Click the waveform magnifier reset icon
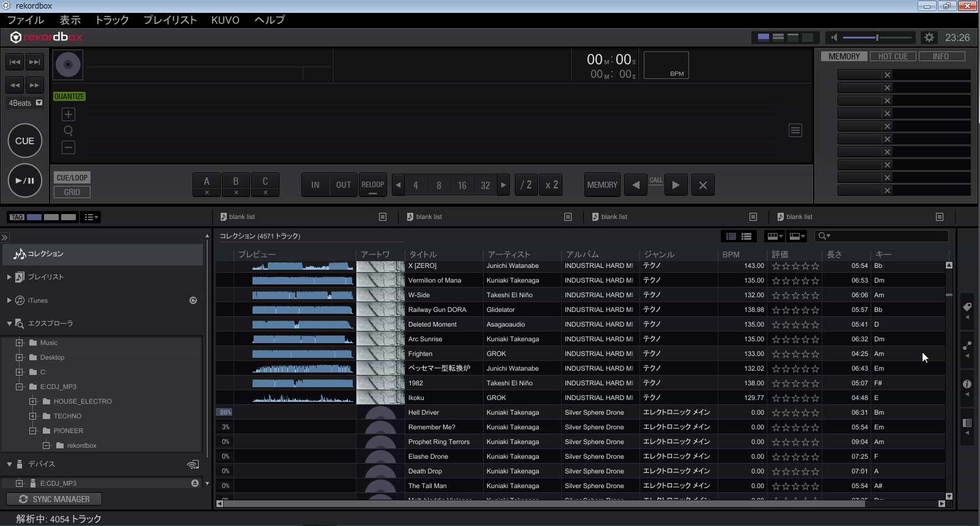 [68, 131]
